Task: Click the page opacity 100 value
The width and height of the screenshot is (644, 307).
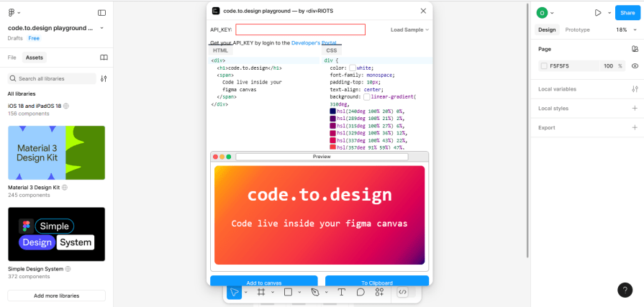Action: (x=608, y=65)
